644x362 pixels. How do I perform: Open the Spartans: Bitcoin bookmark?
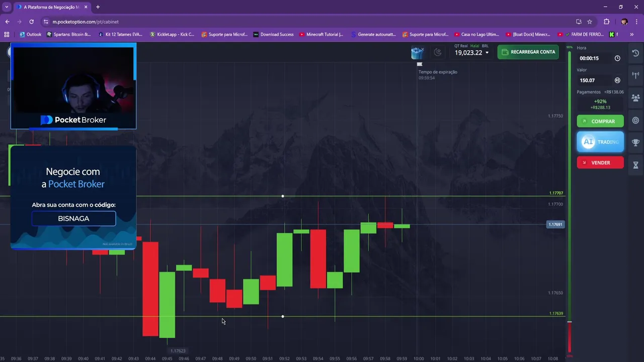[68, 34]
